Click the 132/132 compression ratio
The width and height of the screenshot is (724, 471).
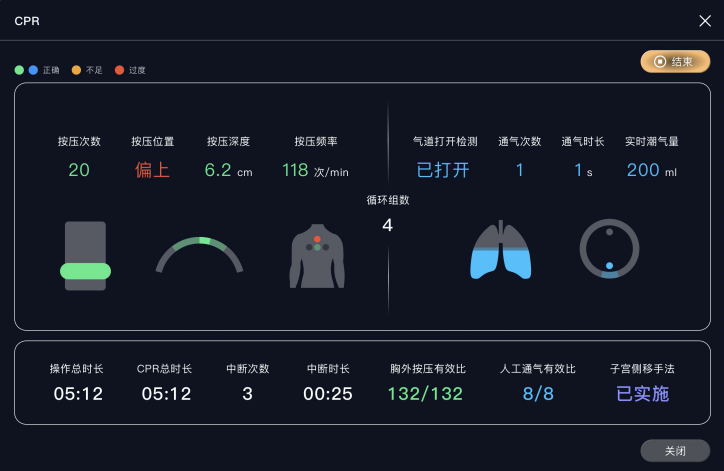(425, 394)
